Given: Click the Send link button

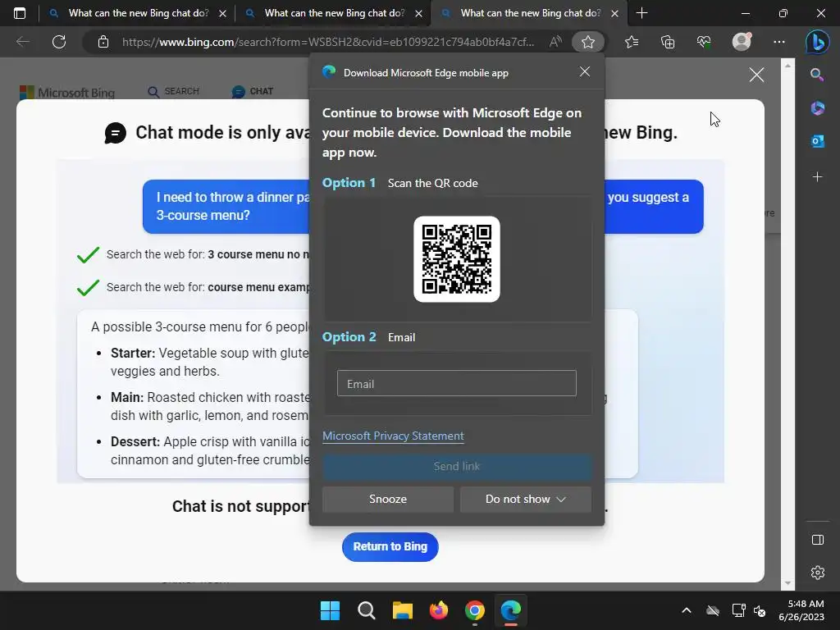Looking at the screenshot, I should click(x=457, y=466).
